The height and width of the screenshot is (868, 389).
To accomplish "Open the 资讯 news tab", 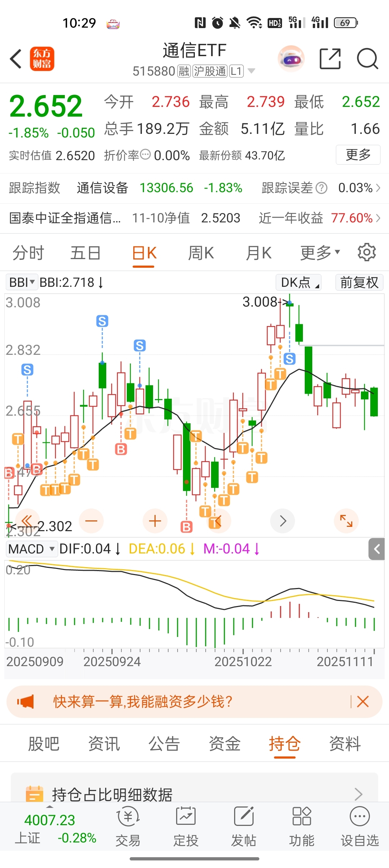I will pyautogui.click(x=104, y=743).
